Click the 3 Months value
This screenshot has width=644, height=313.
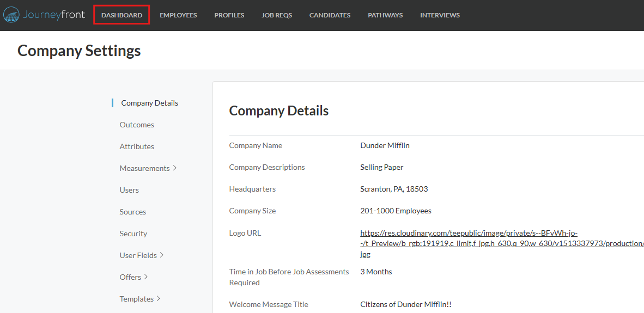click(x=376, y=272)
